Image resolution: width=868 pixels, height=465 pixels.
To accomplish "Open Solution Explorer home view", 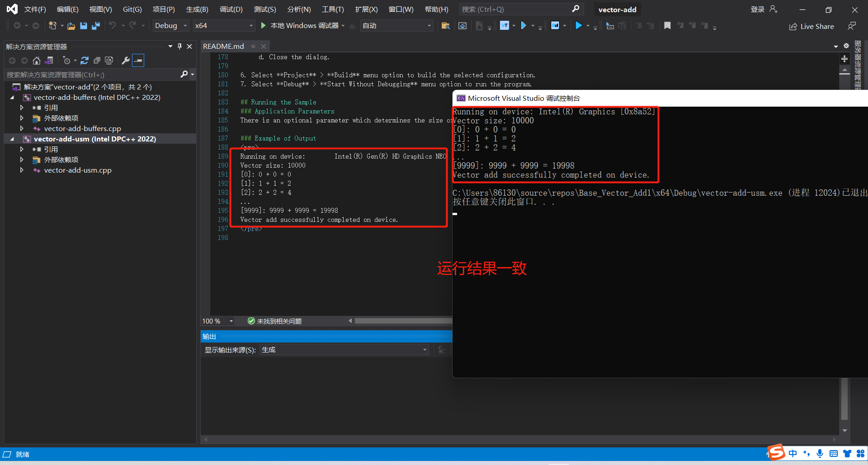I will click(x=36, y=60).
